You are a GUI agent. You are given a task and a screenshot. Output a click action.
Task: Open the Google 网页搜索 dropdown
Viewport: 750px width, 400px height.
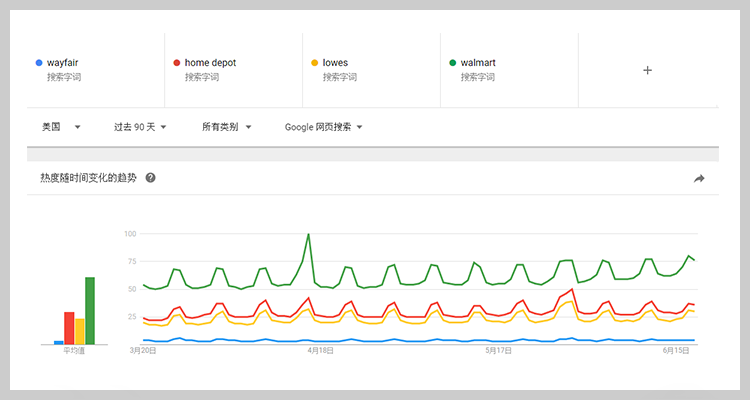(322, 127)
